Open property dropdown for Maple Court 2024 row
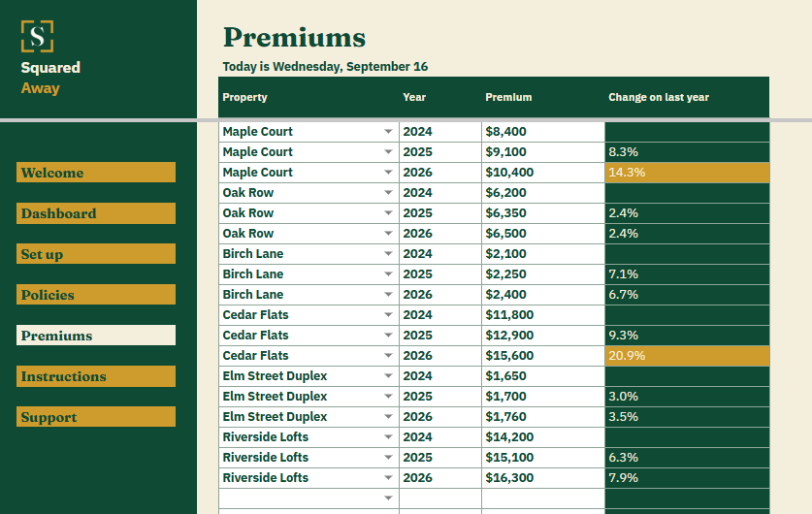This screenshot has width=812, height=514. (x=388, y=132)
